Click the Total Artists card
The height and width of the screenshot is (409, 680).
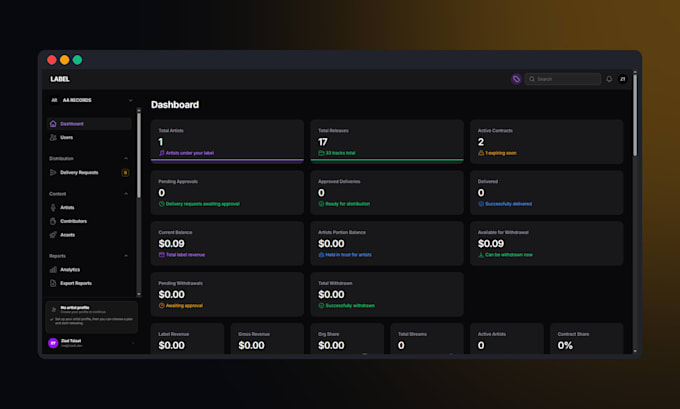[x=227, y=141]
